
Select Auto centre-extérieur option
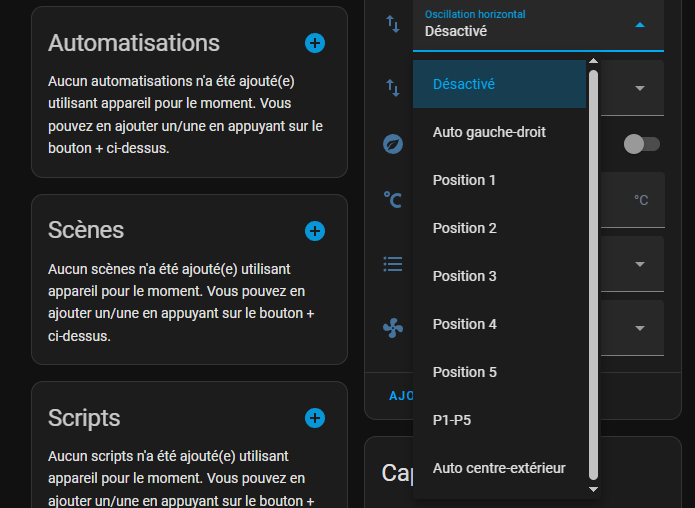click(x=499, y=468)
